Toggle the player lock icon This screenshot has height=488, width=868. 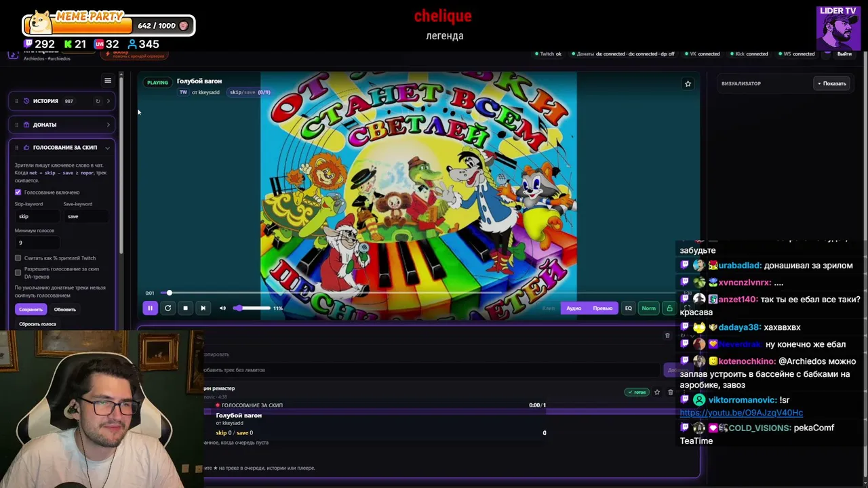669,308
